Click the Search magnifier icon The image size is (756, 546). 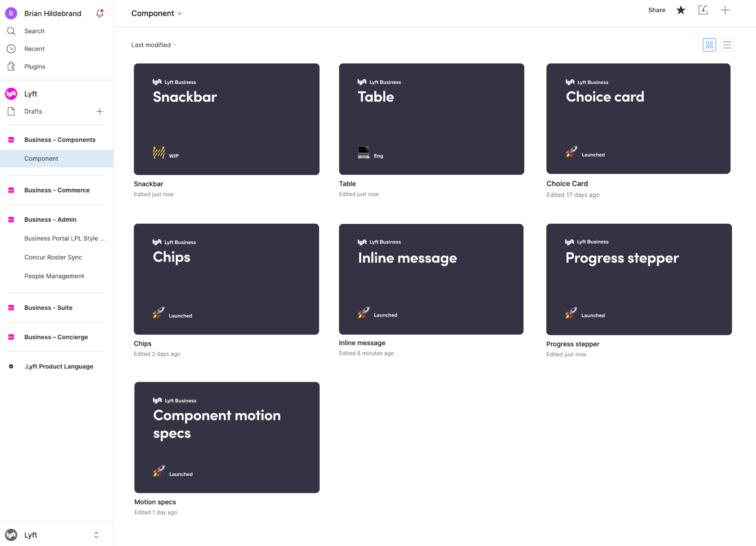[11, 31]
